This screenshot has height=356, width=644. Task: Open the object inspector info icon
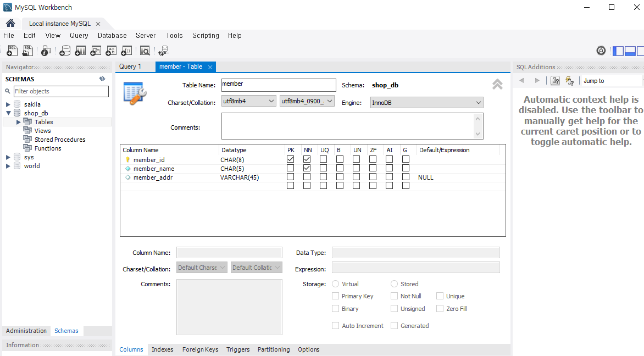46,51
